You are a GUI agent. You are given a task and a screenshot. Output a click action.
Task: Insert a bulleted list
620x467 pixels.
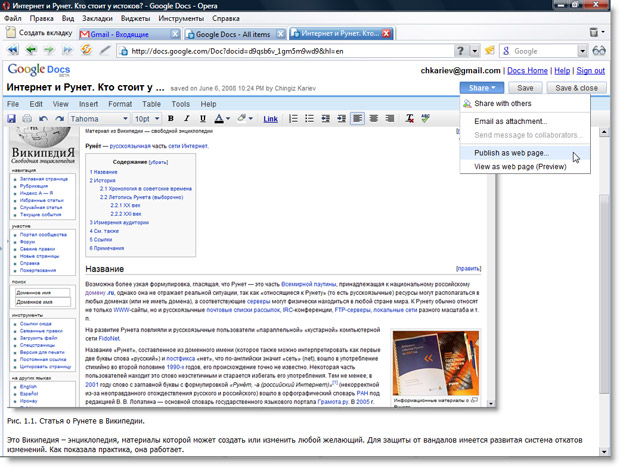click(x=309, y=118)
